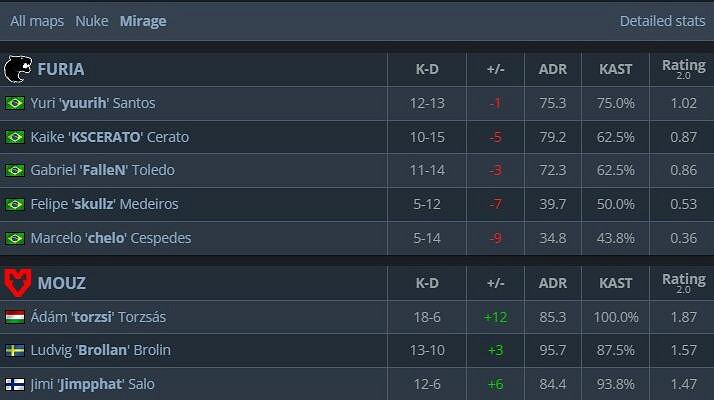The width and height of the screenshot is (714, 400).
Task: Click the FURIA panther team logo
Action: [18, 69]
